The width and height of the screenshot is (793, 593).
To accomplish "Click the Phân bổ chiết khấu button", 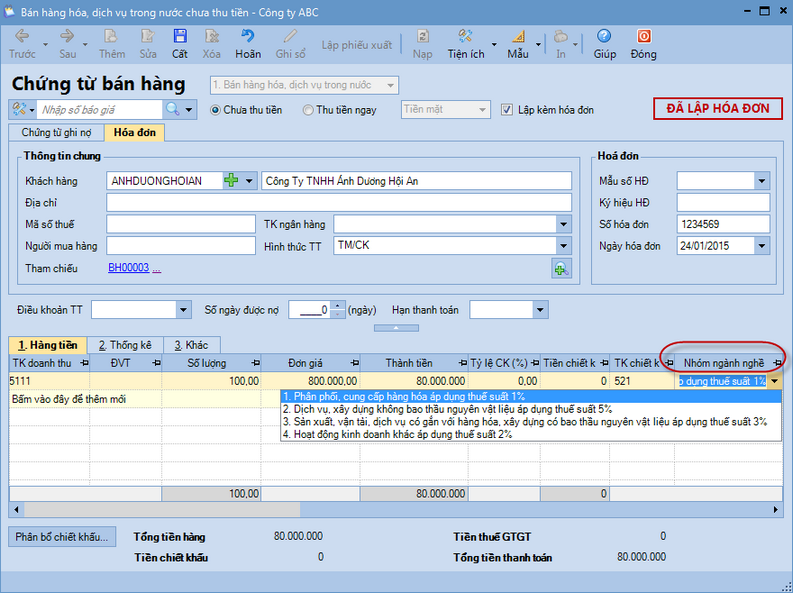I will 62,537.
